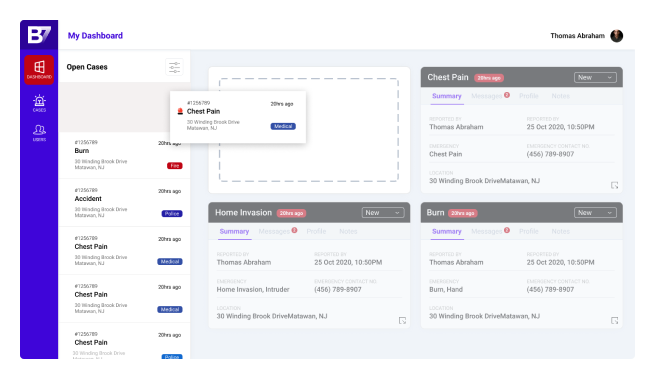Go to Cases in sidebar
This screenshot has height=379, width=649.
coord(39,103)
